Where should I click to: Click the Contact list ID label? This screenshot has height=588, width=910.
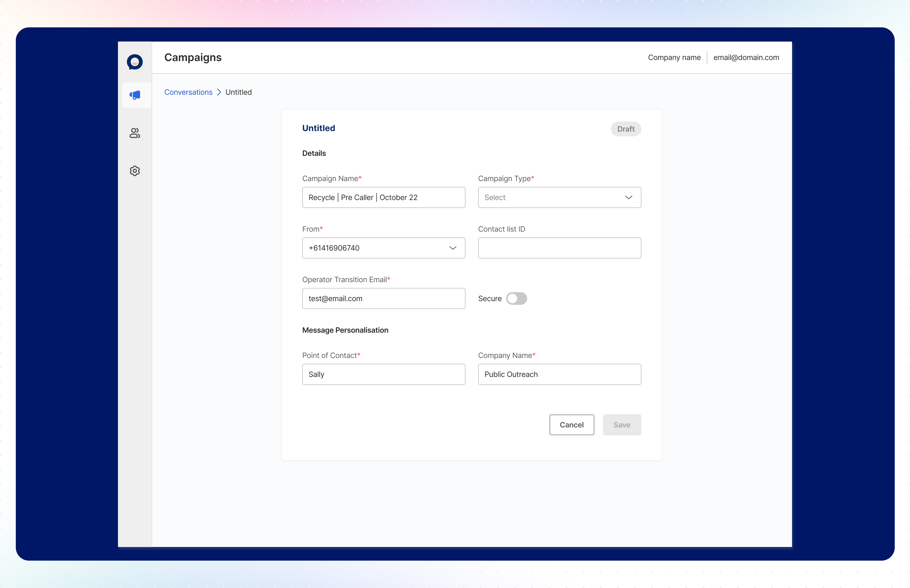501,229
